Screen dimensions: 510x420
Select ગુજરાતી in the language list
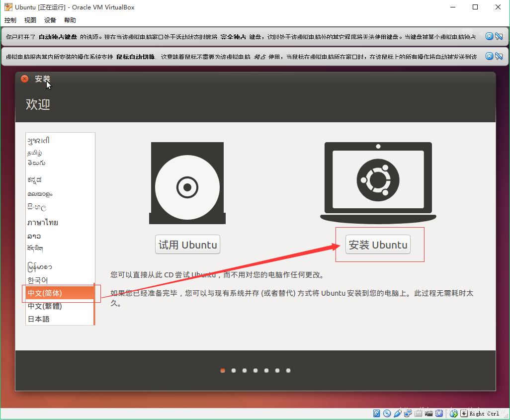coord(60,141)
